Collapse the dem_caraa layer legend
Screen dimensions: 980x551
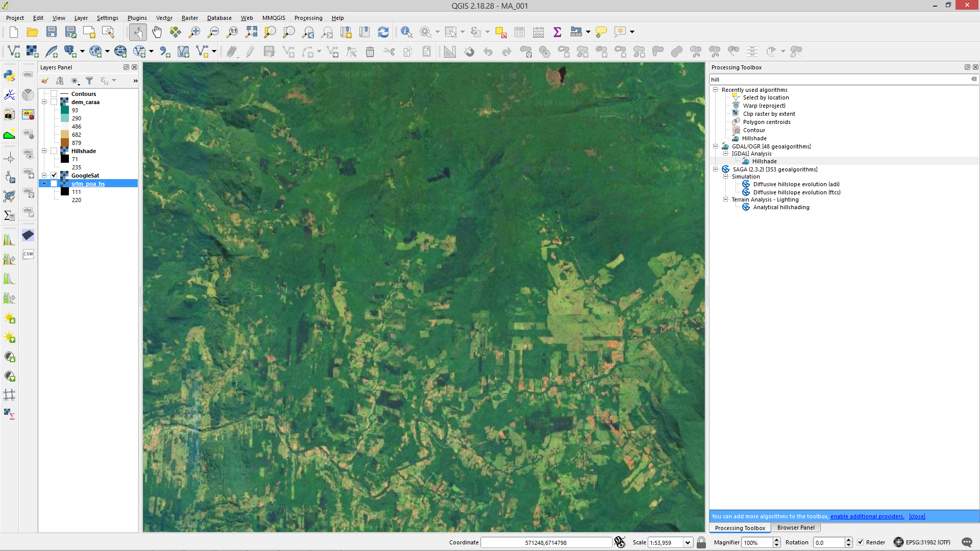[44, 102]
